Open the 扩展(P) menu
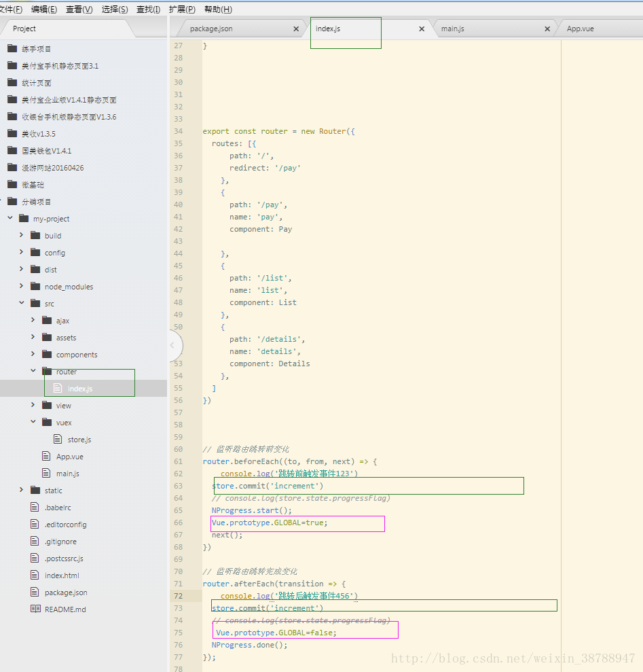Viewport: 643px width, 672px height. coord(182,9)
